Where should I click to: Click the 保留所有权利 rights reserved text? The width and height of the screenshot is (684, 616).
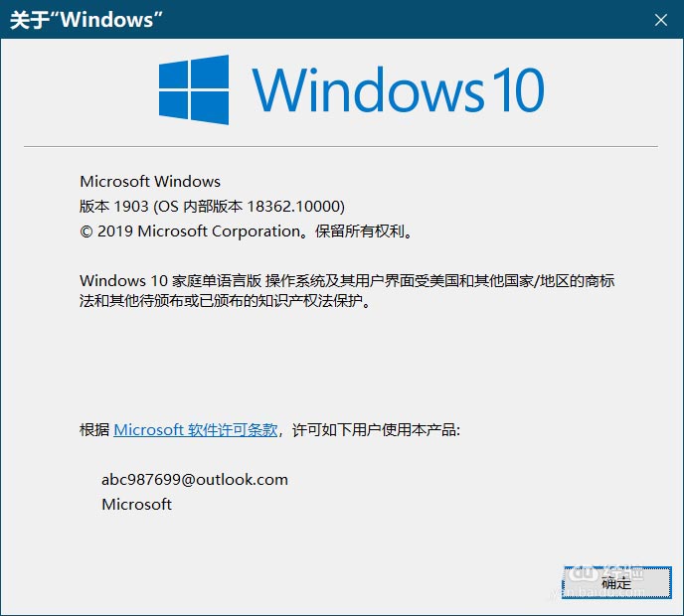pos(360,231)
